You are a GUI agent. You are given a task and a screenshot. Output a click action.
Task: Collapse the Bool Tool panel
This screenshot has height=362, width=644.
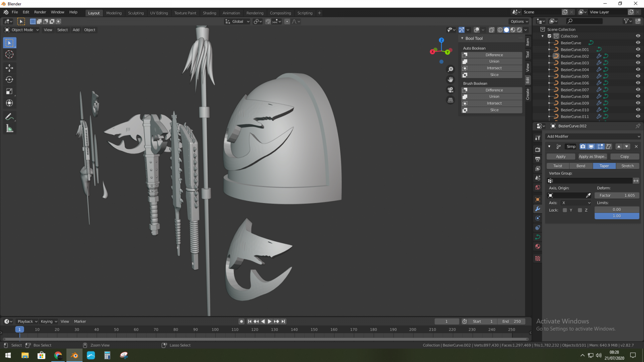462,38
